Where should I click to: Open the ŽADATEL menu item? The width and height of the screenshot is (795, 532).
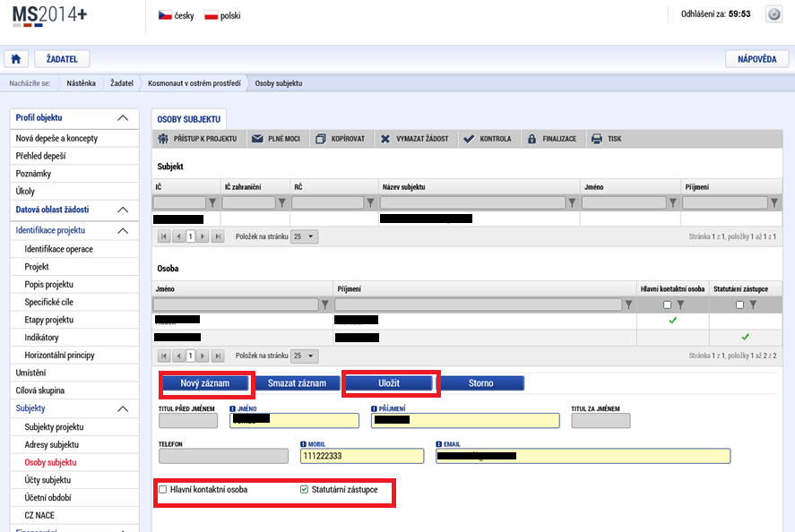(63, 59)
